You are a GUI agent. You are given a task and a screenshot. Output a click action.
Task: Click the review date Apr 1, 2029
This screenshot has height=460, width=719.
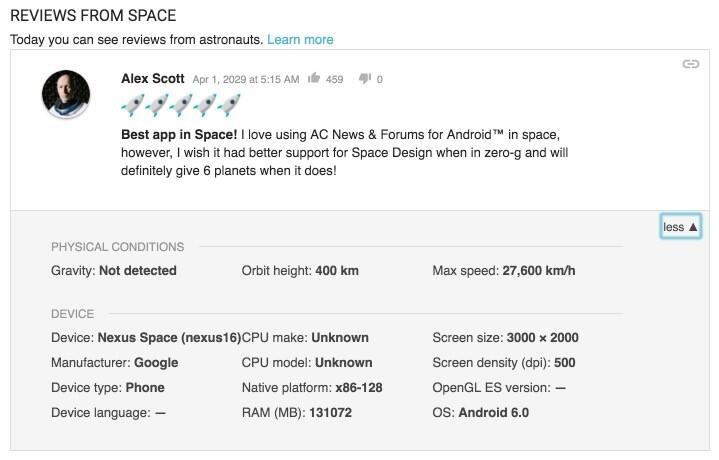(x=246, y=79)
